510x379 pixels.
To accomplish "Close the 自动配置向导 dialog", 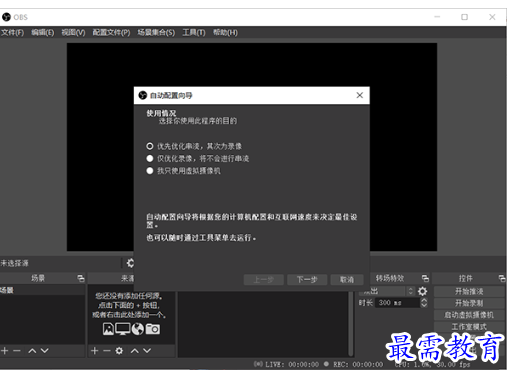I will coord(360,95).
